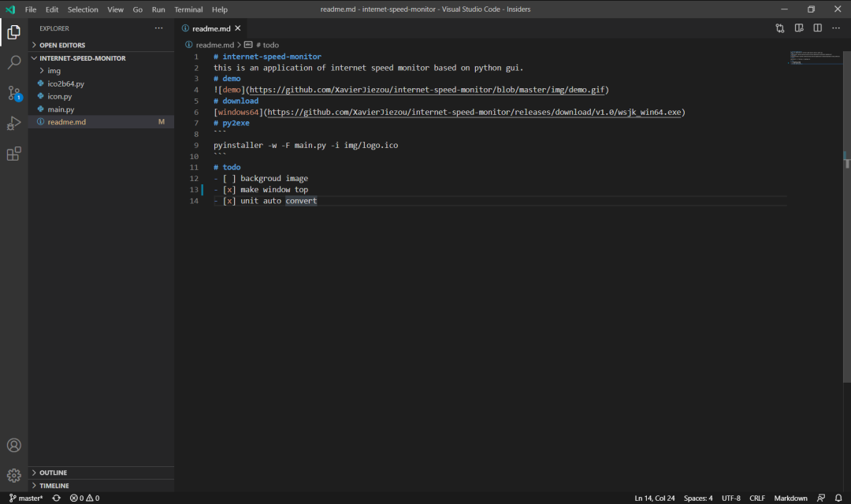Image resolution: width=851 pixels, height=504 pixels.
Task: Open the Manage gear icon
Action: (14, 475)
